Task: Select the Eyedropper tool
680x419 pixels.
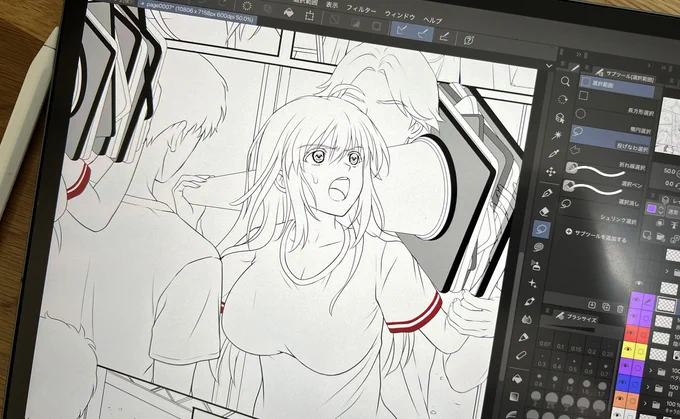Action: [x=554, y=154]
